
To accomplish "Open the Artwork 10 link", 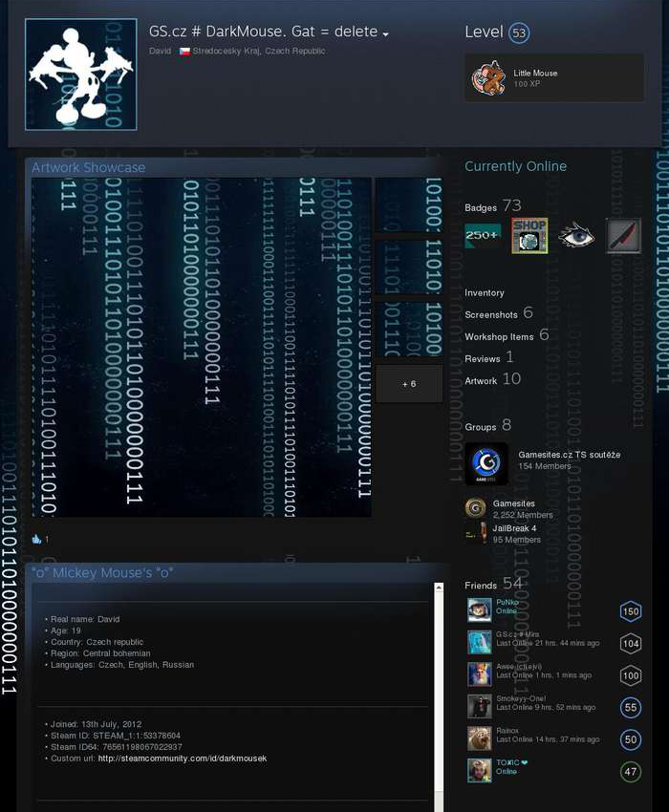I will 493,379.
